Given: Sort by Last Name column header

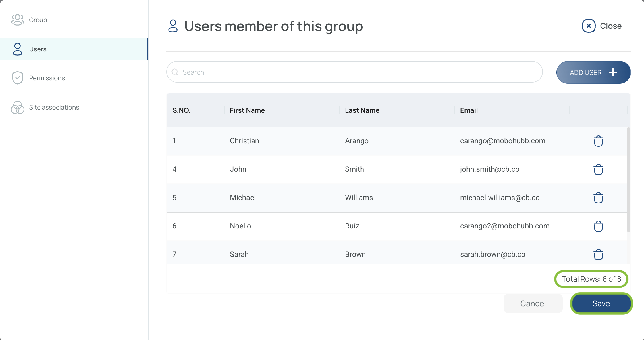Looking at the screenshot, I should (362, 110).
